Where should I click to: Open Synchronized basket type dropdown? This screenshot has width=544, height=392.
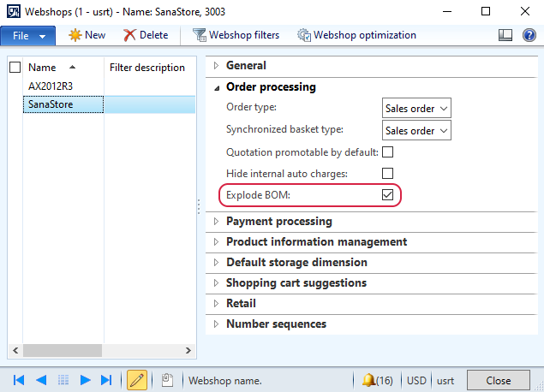tap(416, 130)
